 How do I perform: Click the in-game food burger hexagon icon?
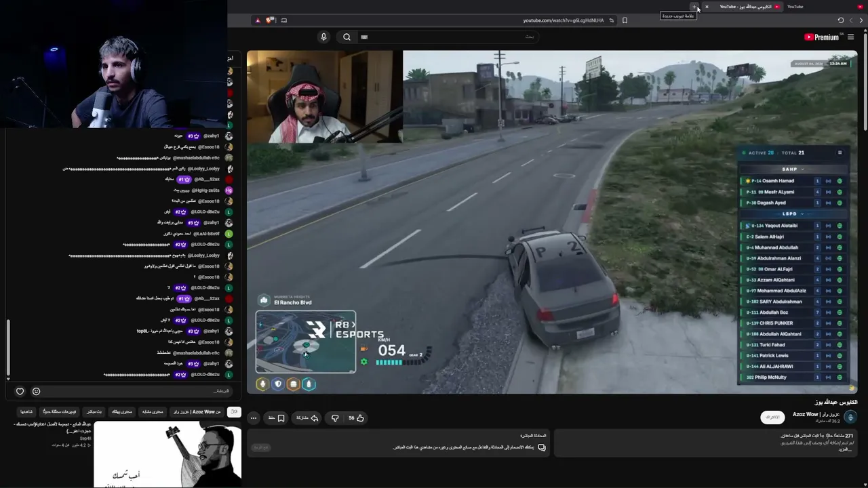294,384
